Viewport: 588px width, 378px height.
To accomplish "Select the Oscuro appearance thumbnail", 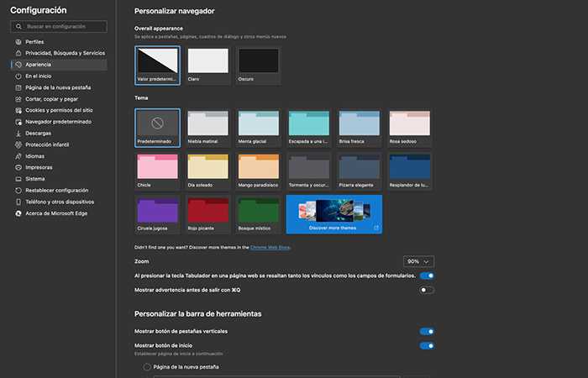I will pyautogui.click(x=259, y=66).
